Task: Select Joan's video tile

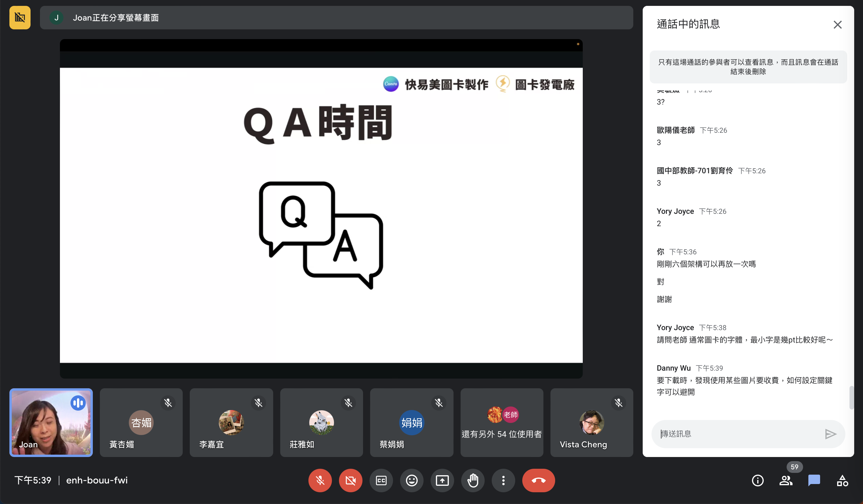Action: tap(51, 422)
